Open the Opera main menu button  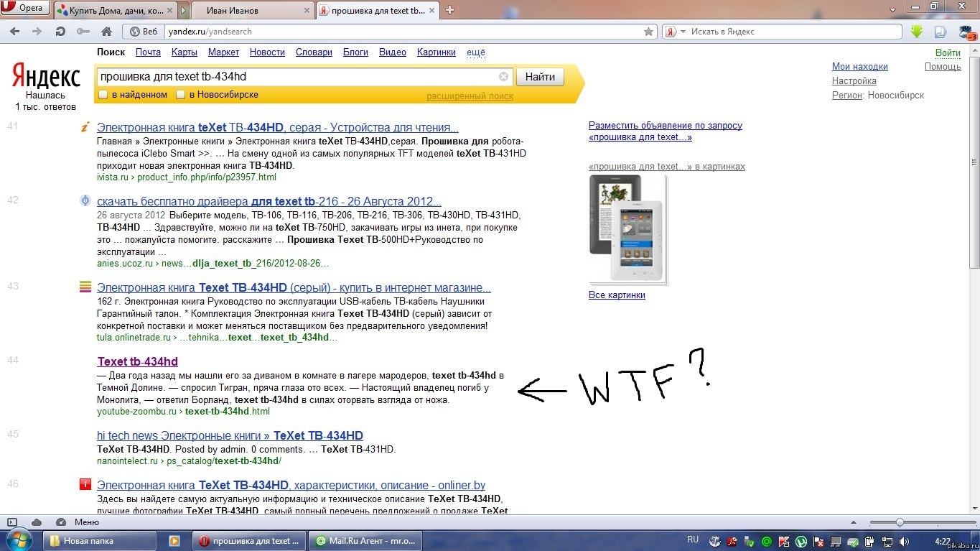25,9
